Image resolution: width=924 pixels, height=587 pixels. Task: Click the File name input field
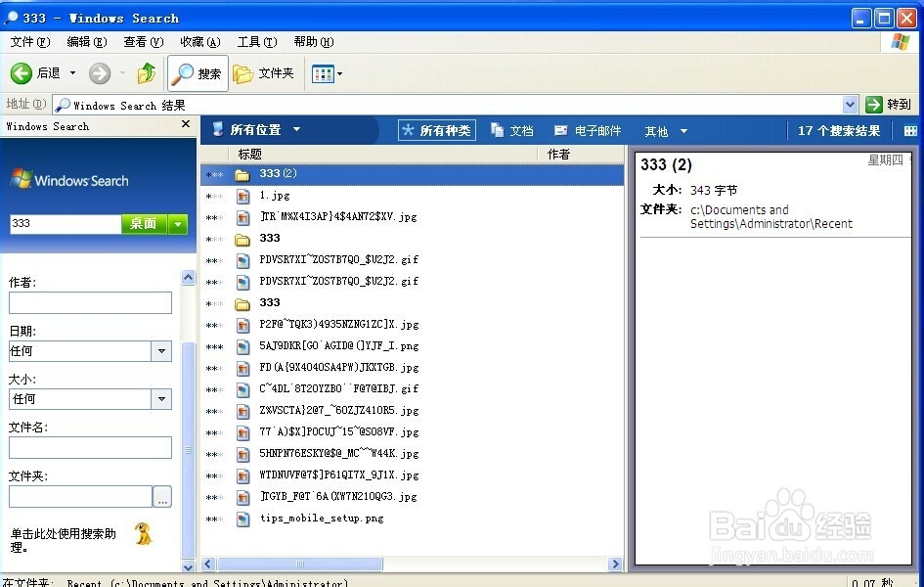pos(90,447)
